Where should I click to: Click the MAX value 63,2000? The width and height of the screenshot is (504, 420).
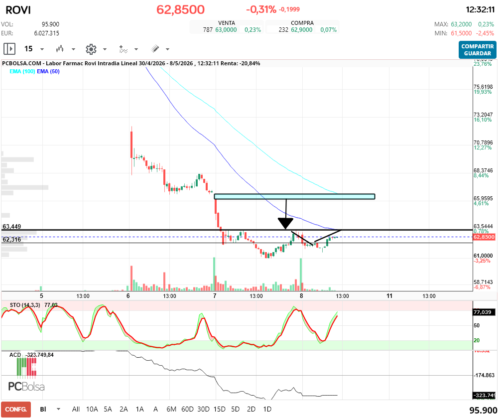coord(461,24)
